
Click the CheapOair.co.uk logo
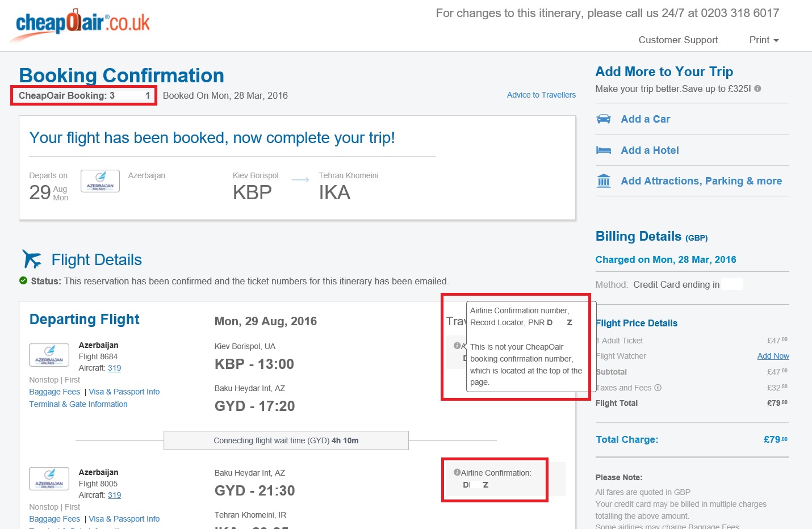point(81,25)
